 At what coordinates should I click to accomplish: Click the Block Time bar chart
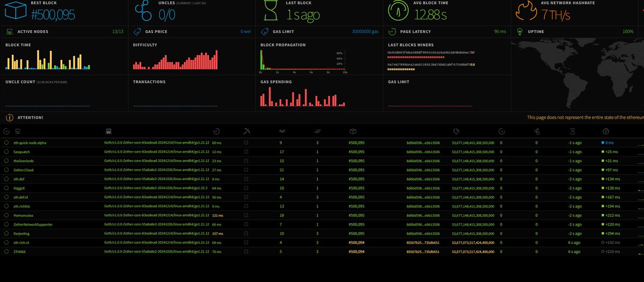48,60
